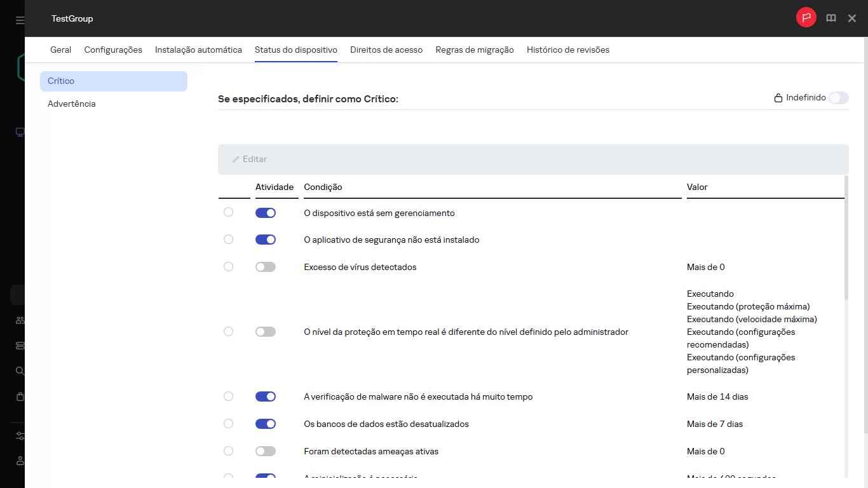This screenshot has height=488, width=868.
Task: Open the storage bag icon in sidebar
Action: pyautogui.click(x=19, y=396)
